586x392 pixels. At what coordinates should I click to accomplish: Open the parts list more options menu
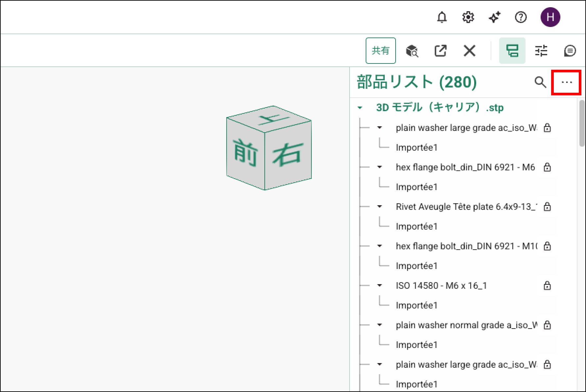(x=566, y=82)
